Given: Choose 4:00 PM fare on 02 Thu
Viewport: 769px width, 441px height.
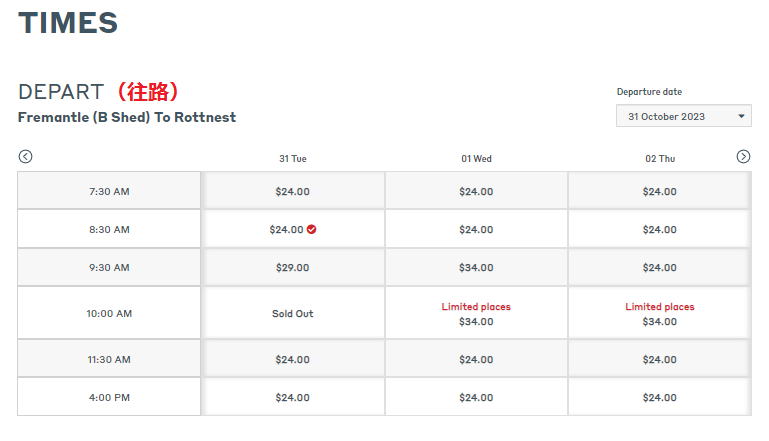Looking at the screenshot, I should point(660,397).
